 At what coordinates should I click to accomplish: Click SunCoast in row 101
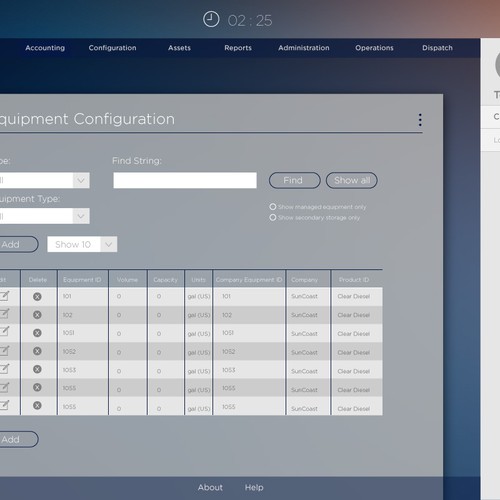(304, 296)
